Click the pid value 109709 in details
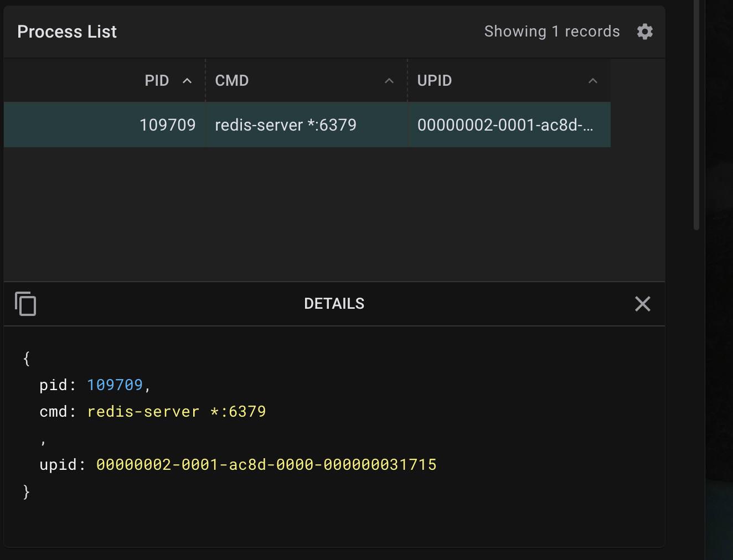This screenshot has height=560, width=733. [115, 385]
